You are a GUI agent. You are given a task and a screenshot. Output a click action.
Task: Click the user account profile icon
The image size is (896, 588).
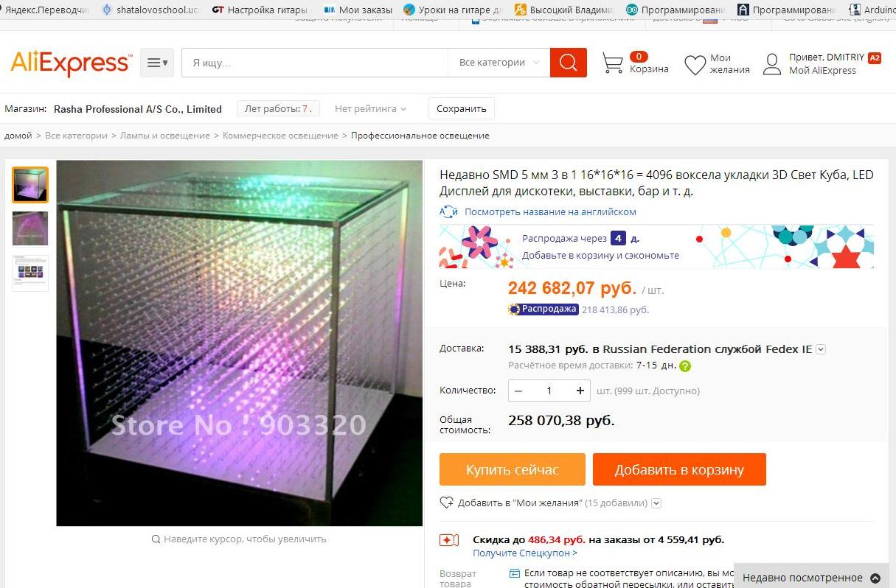[772, 64]
